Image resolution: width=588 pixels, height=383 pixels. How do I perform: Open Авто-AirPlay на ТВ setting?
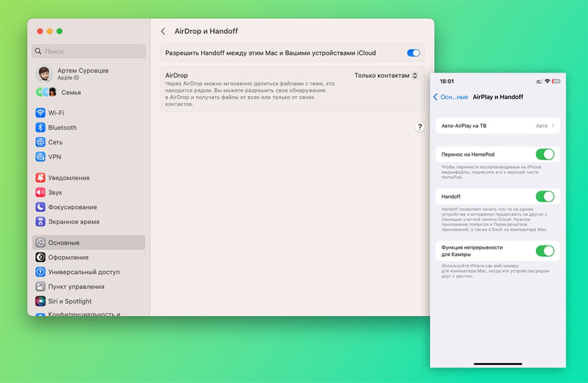[497, 126]
